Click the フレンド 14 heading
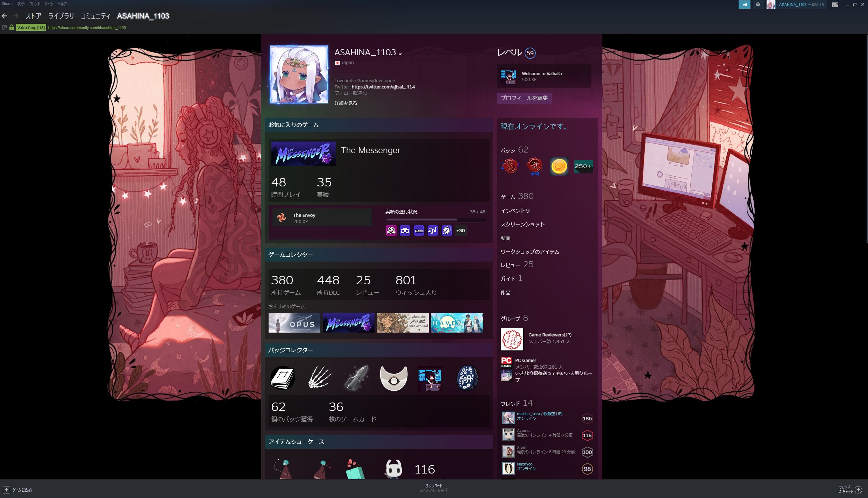 517,403
